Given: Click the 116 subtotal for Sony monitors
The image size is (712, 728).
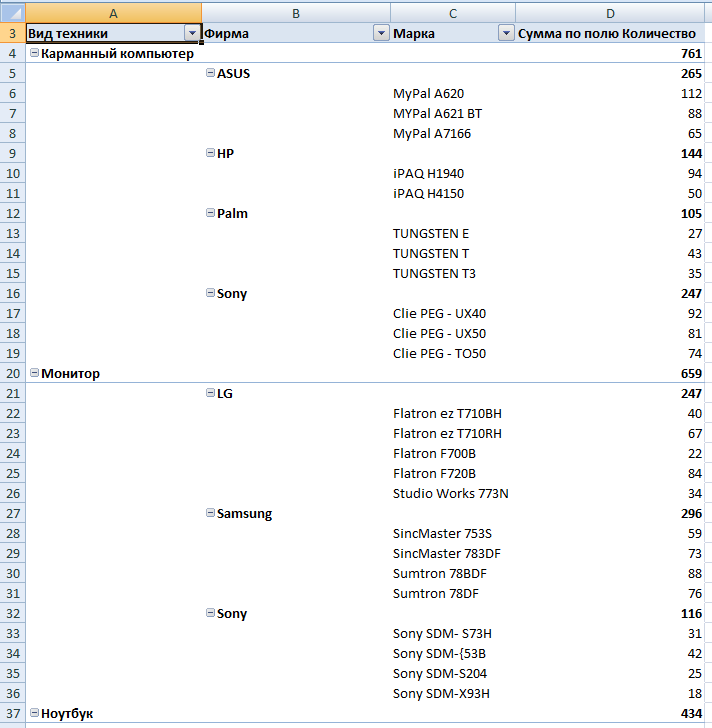Looking at the screenshot, I should coord(610,613).
